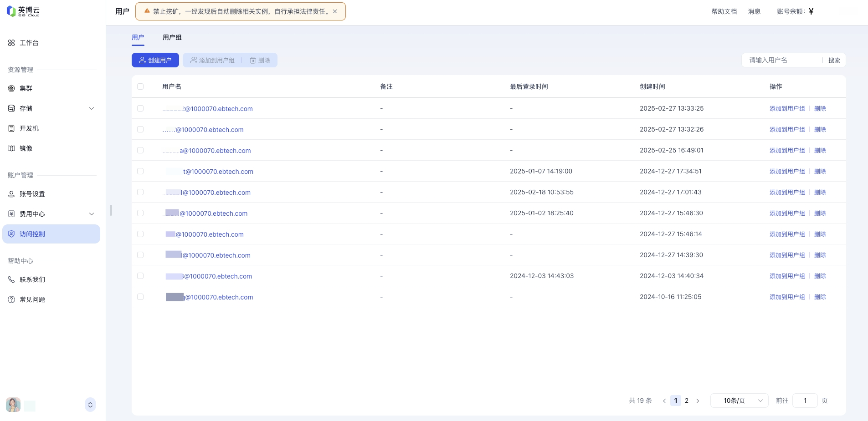Expand the 费用中心 billing submenu
This screenshot has width=868, height=421.
92,214
